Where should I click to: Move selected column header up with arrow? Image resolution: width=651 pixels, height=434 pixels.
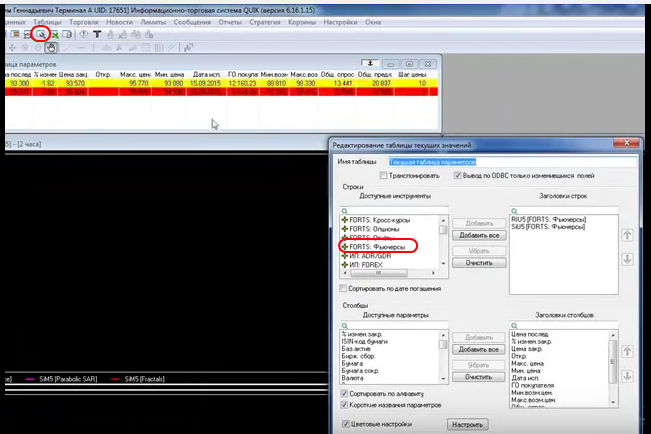(x=627, y=352)
